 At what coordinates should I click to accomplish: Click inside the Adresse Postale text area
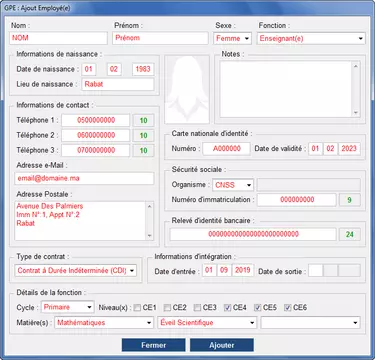80,221
